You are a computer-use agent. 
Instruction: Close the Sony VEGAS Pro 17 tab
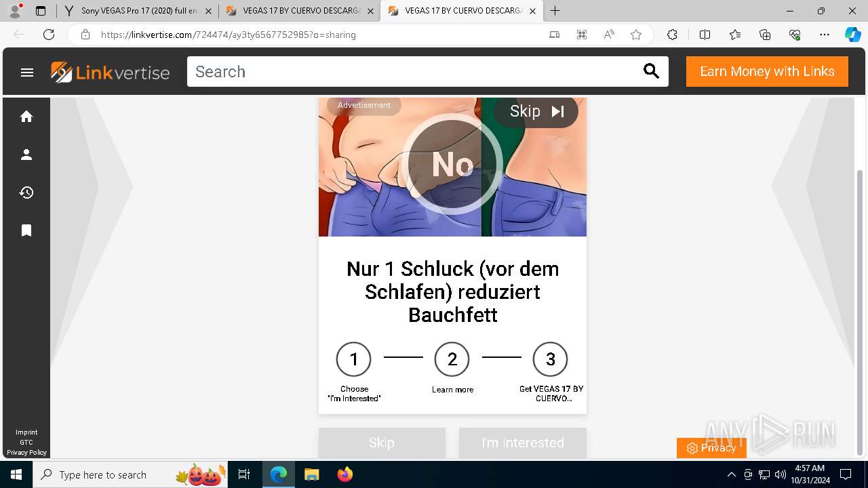coord(208,11)
